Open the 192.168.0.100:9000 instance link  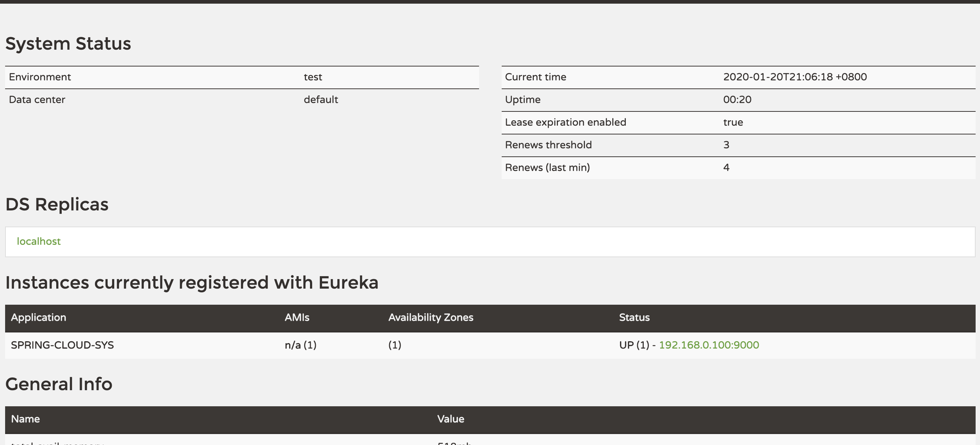click(x=708, y=345)
